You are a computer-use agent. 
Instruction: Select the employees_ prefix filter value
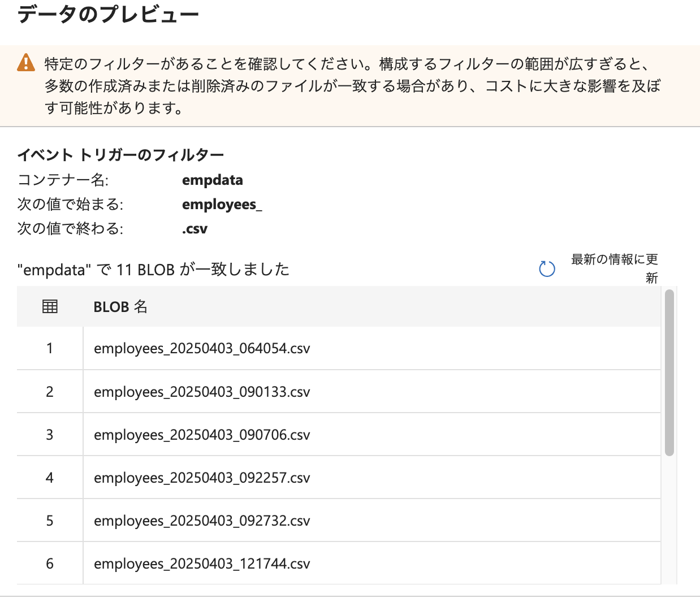coord(222,204)
